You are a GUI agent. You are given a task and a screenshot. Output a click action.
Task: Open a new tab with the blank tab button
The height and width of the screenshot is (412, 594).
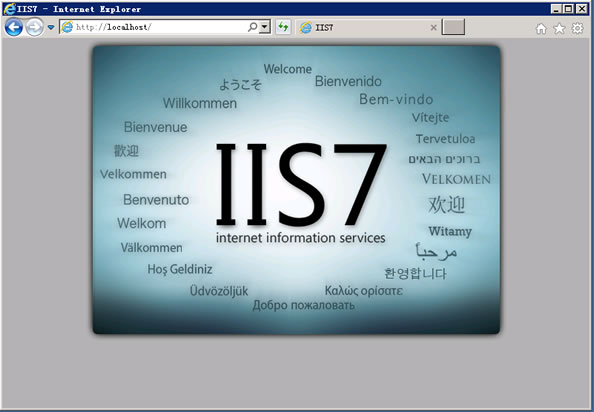[453, 27]
